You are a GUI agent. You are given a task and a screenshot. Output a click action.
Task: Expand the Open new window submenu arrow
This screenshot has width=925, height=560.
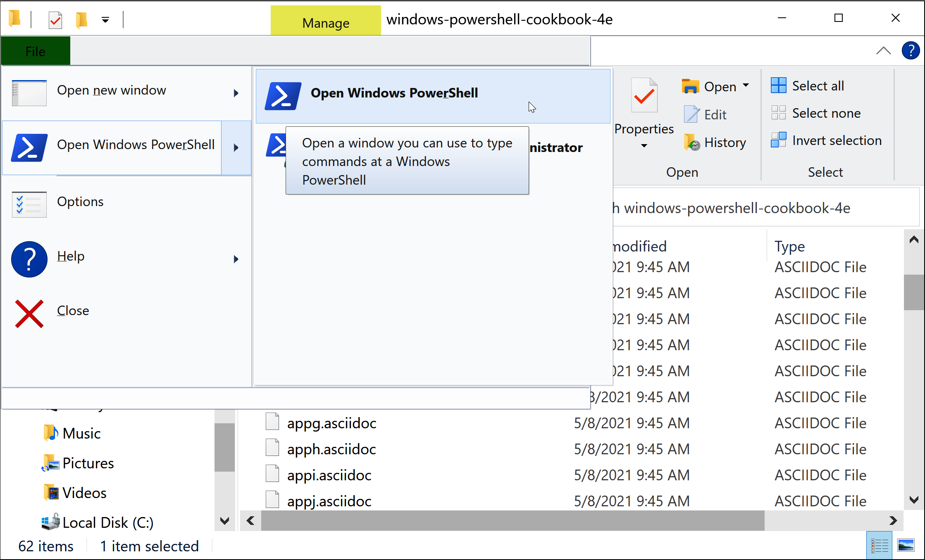pos(236,93)
